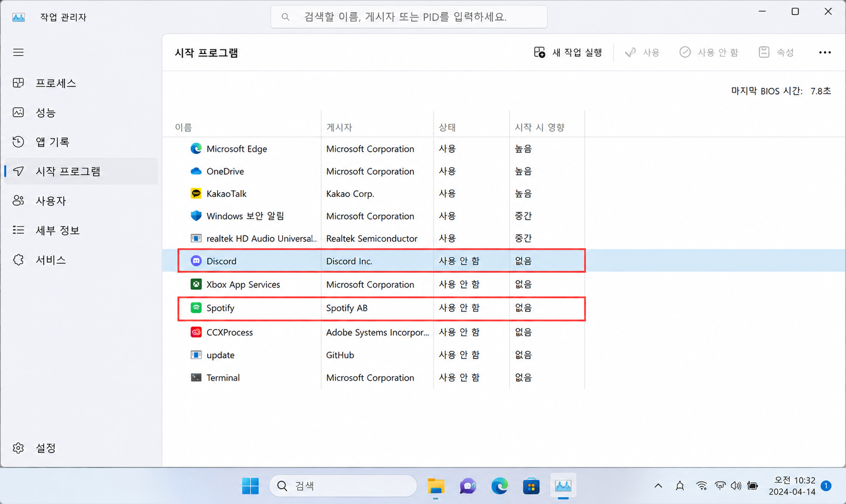
Task: Click the Microsoft Edge row icon
Action: tap(196, 148)
